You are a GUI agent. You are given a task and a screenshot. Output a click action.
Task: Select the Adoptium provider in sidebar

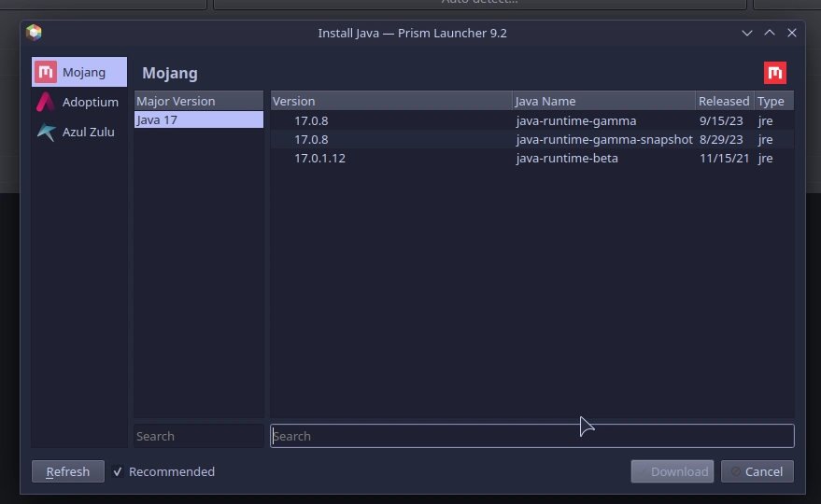tap(79, 102)
